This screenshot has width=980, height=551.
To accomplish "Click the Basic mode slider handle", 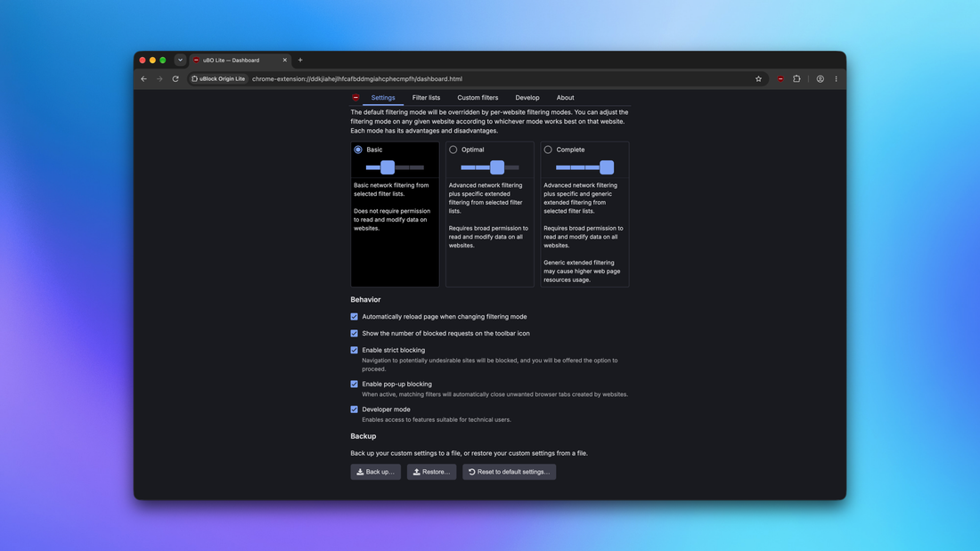I will (x=388, y=167).
